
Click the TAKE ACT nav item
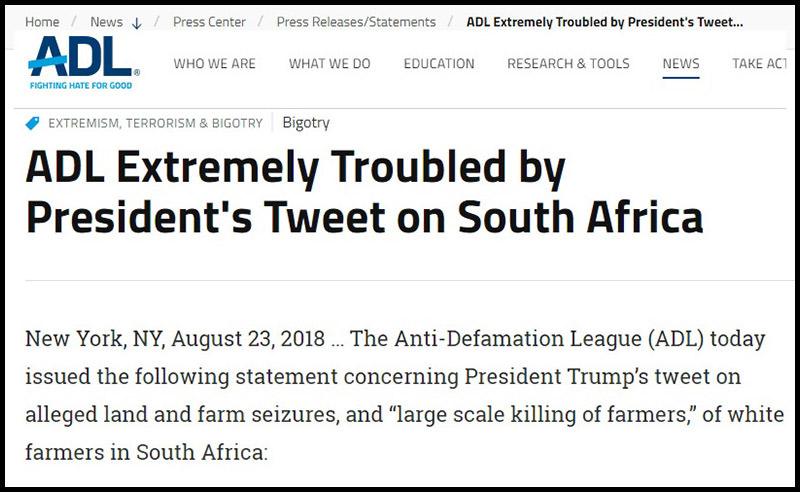(x=760, y=64)
